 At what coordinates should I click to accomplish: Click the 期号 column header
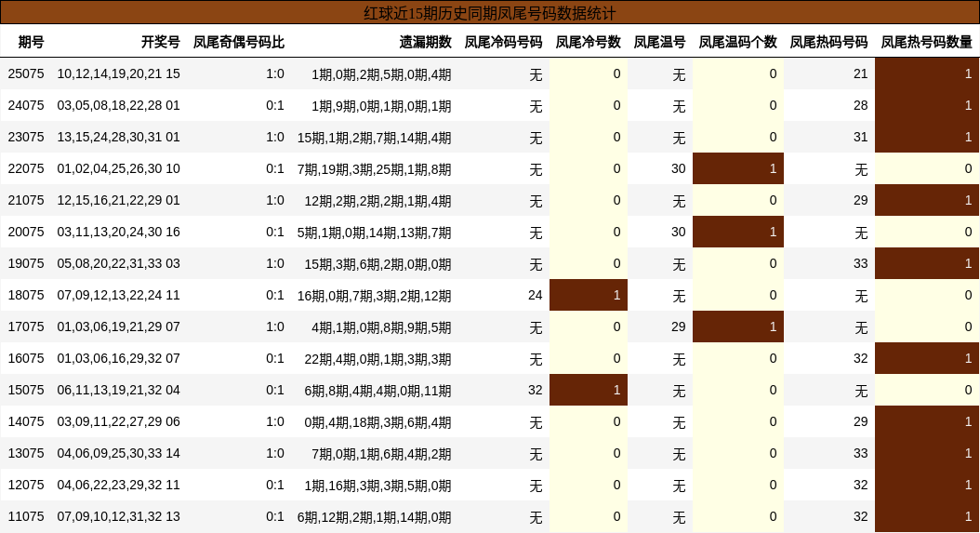[x=31, y=42]
